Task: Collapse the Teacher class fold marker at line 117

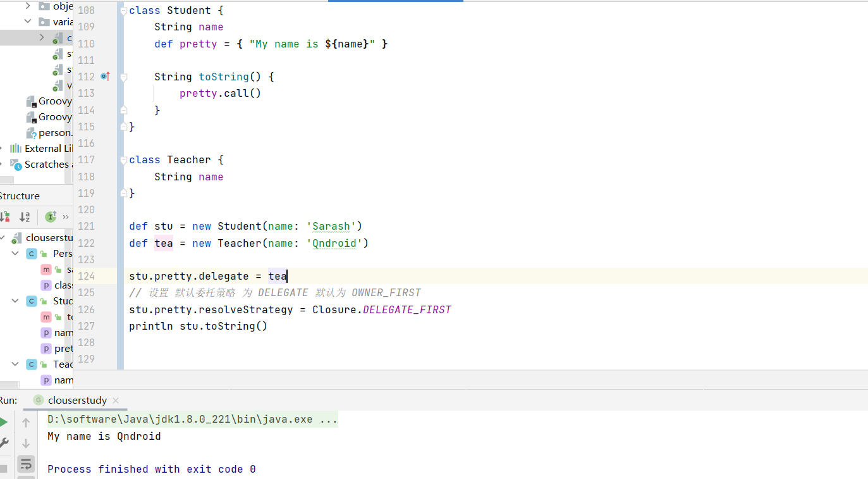Action: (124, 160)
